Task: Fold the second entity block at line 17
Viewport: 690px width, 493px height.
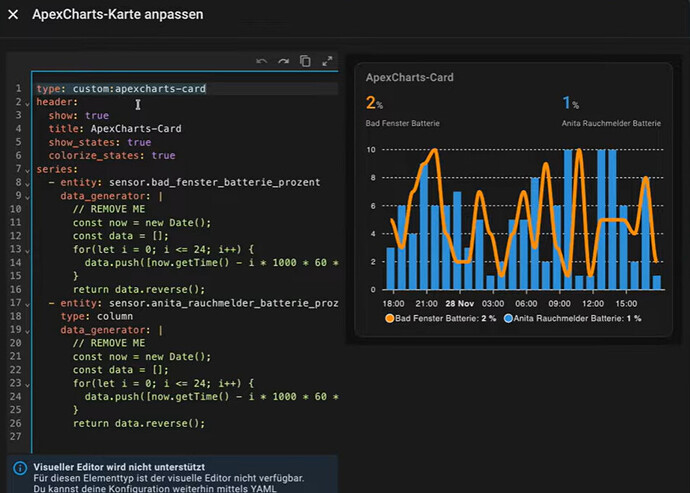Action: (x=27, y=304)
